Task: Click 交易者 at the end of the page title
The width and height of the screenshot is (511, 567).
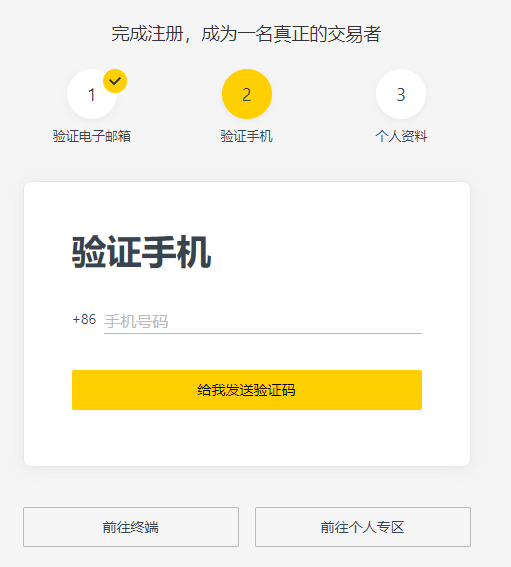Action: [354, 34]
